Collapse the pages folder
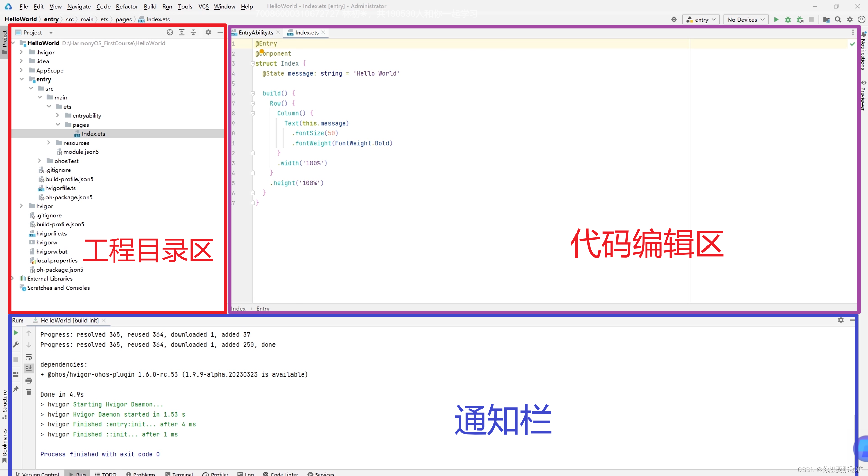Screen dimensions: 868x476 pos(58,125)
